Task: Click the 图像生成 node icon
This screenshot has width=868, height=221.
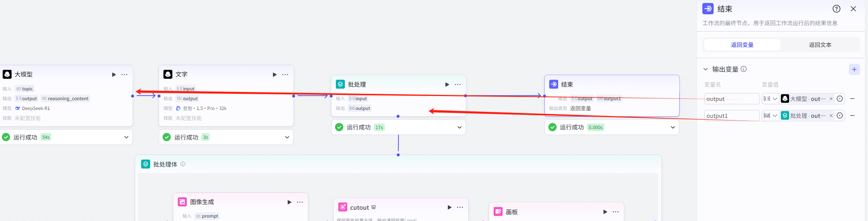Action: tap(182, 202)
